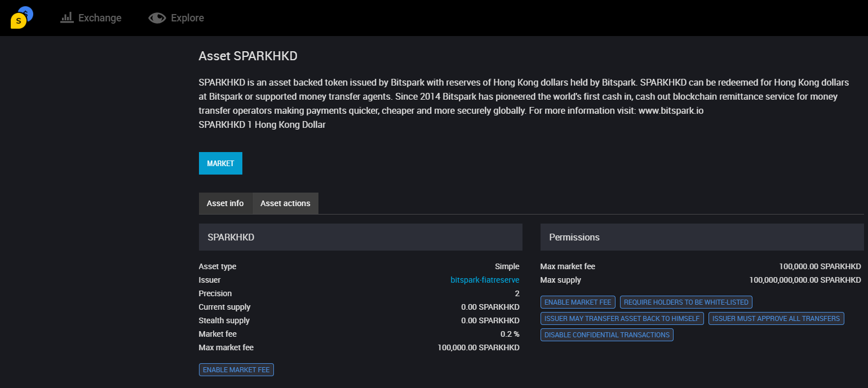Screen dimensions: 868x388
Task: Click the www.bitspark.io text in description
Action: pyautogui.click(x=671, y=111)
